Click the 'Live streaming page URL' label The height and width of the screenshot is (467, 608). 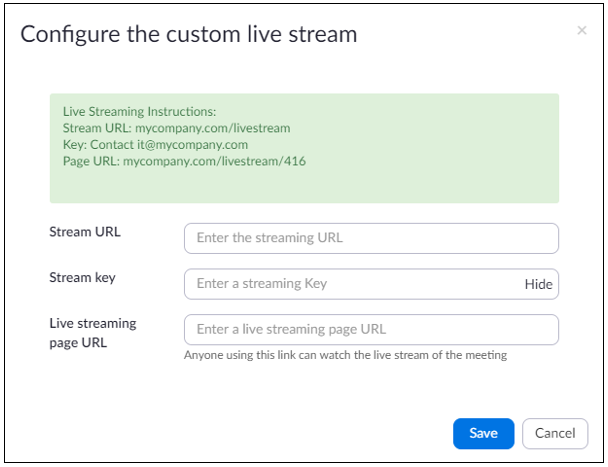(93, 333)
